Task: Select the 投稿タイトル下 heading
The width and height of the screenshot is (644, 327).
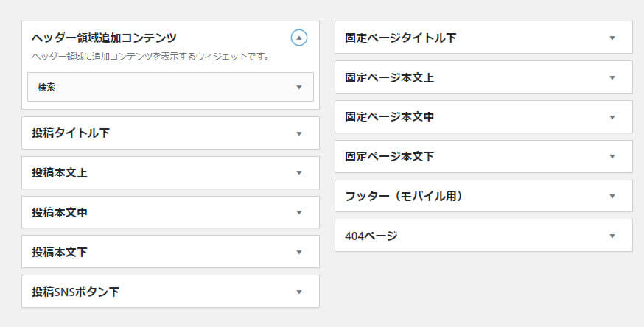Action: [71, 133]
